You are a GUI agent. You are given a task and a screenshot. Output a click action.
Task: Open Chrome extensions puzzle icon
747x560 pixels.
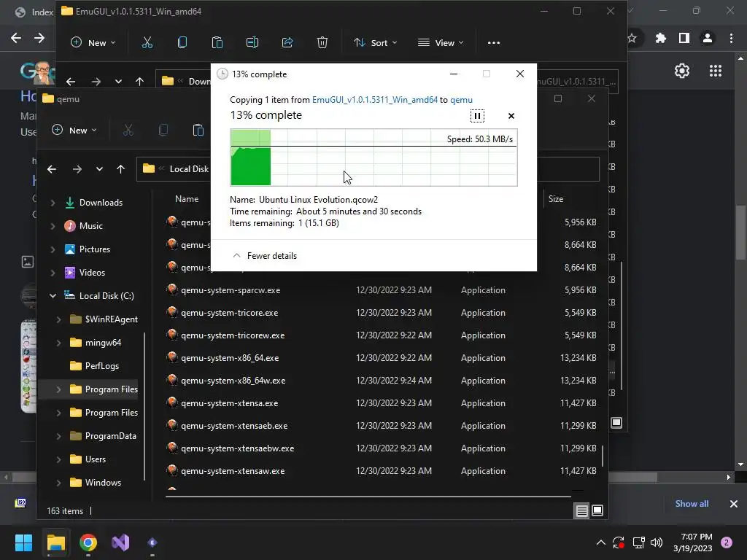click(x=660, y=38)
